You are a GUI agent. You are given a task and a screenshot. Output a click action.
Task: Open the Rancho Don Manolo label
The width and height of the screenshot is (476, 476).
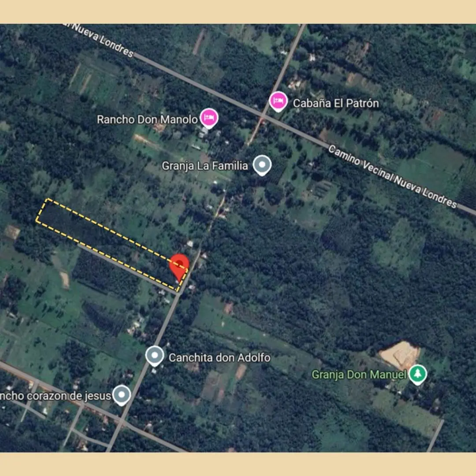tap(147, 119)
